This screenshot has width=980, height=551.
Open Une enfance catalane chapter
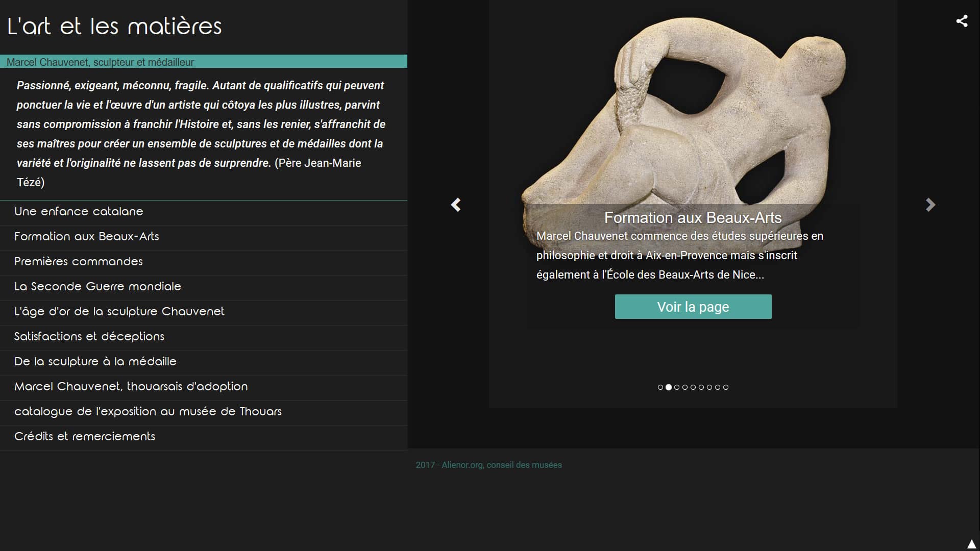[79, 212]
